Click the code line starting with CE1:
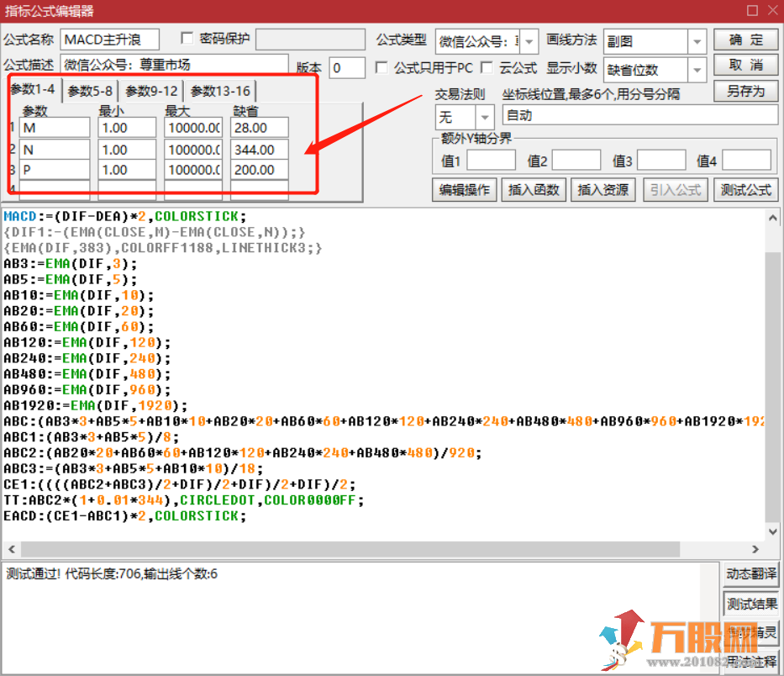 click(x=180, y=484)
